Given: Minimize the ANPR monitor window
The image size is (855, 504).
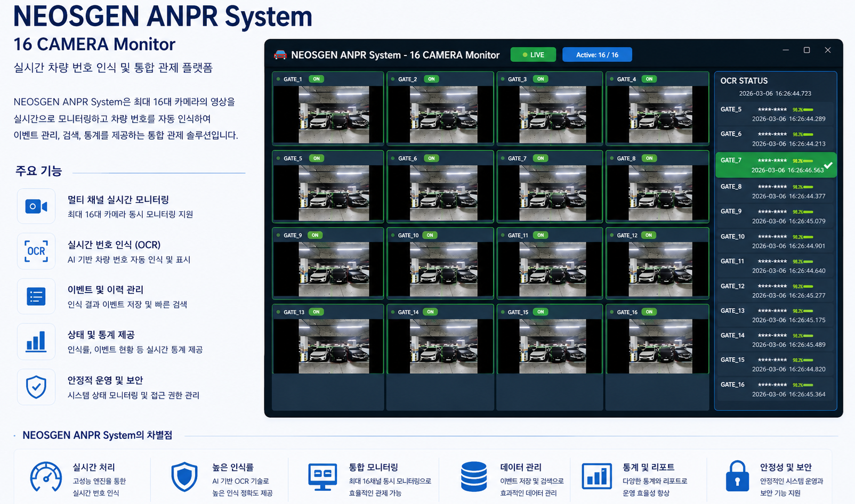Looking at the screenshot, I should tap(785, 50).
